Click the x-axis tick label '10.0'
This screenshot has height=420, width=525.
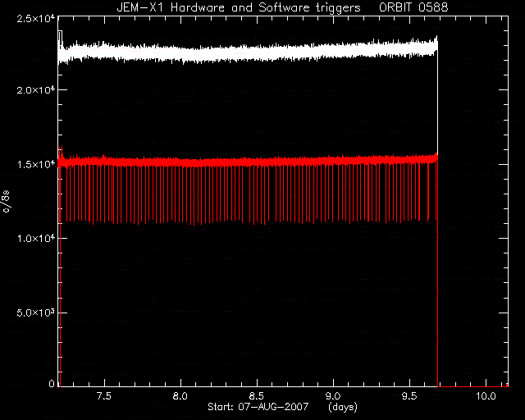pos(486,396)
